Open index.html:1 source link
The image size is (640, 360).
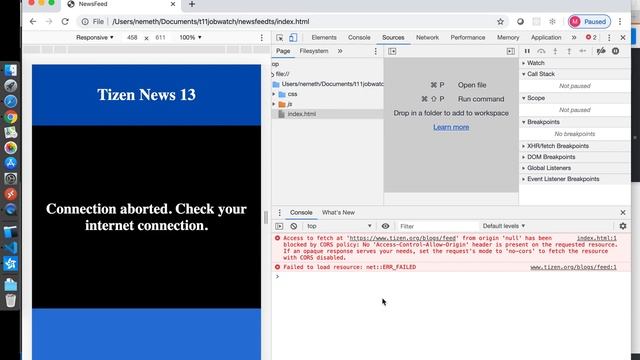coord(596,238)
